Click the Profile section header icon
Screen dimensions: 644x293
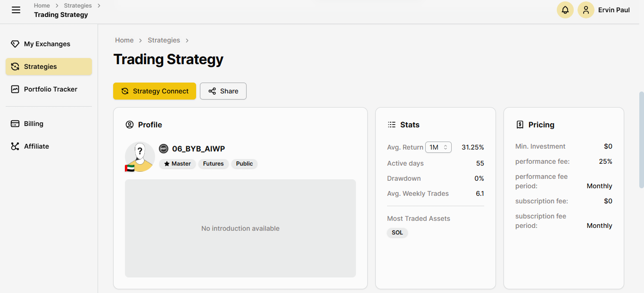[x=130, y=125]
